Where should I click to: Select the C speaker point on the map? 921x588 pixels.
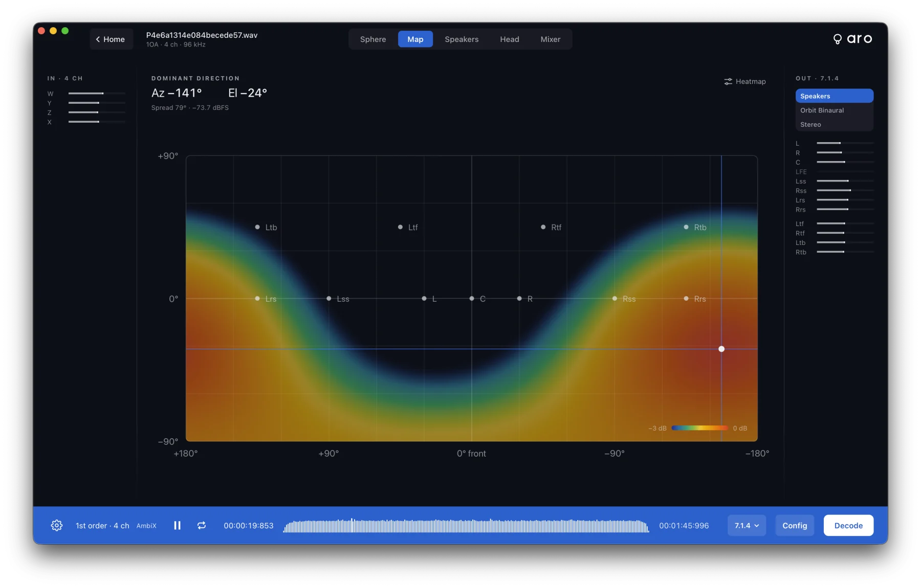coord(472,299)
